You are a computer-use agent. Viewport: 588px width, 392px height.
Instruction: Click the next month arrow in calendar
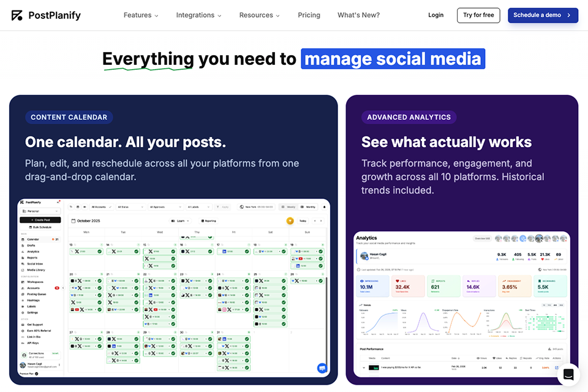(321, 221)
